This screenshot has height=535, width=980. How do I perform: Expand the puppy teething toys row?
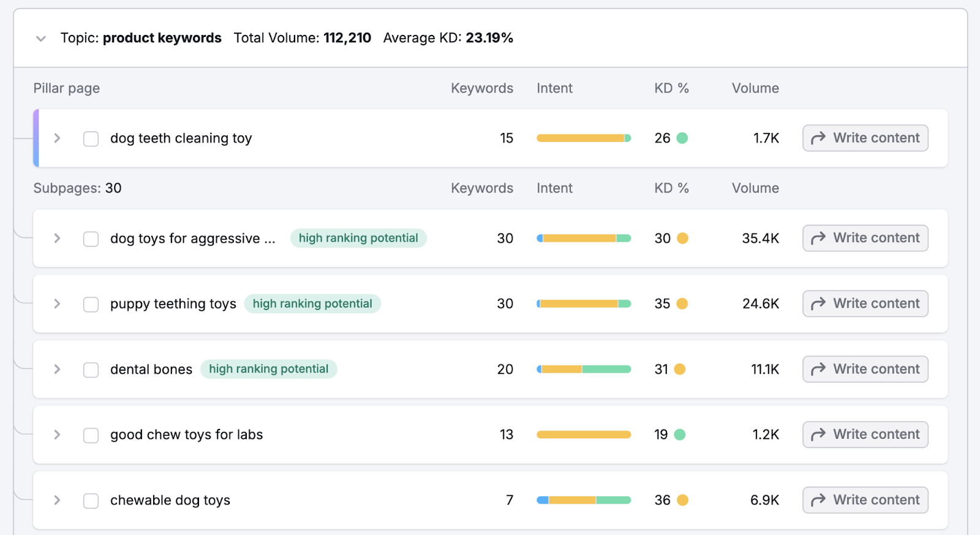click(x=57, y=304)
